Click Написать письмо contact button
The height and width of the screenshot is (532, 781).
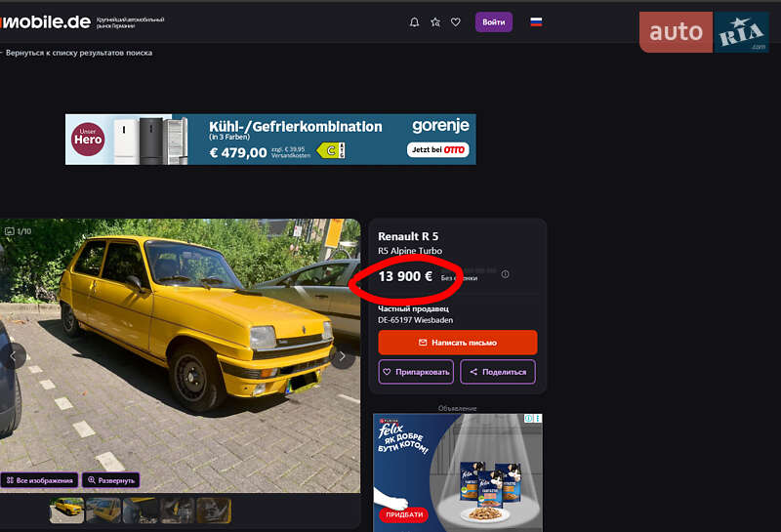pos(458,343)
